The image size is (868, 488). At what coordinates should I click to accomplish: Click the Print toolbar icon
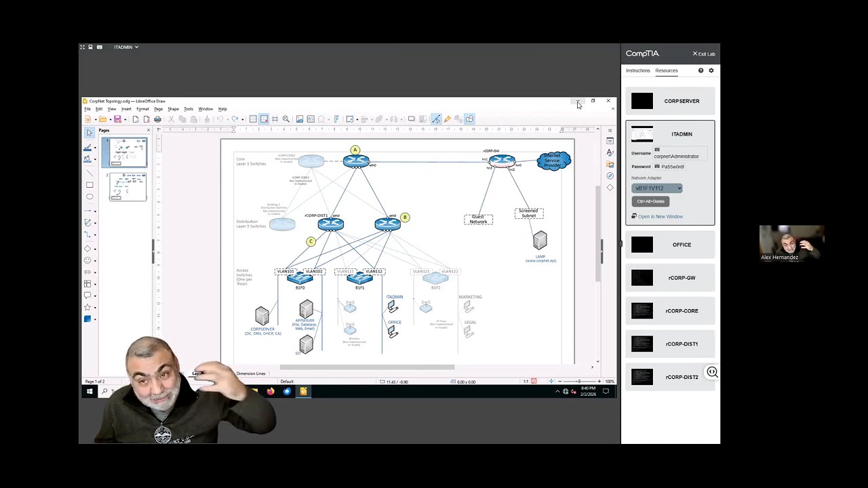157,119
